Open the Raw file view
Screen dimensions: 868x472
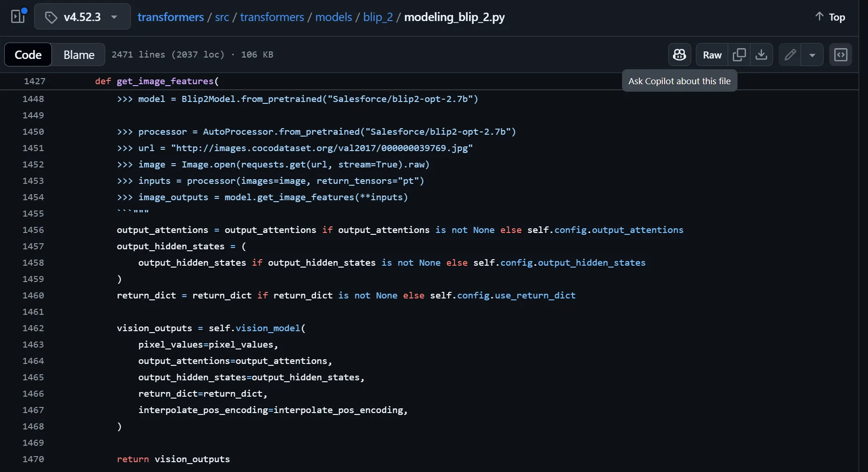712,55
